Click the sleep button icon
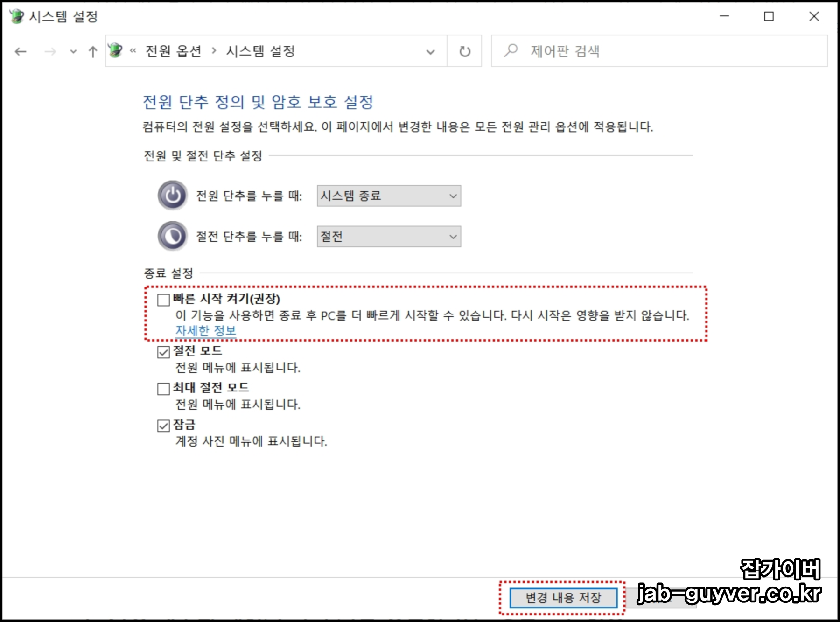 pos(172,236)
